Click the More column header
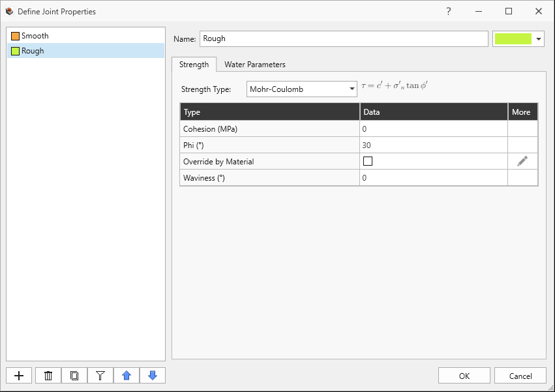 [x=523, y=112]
